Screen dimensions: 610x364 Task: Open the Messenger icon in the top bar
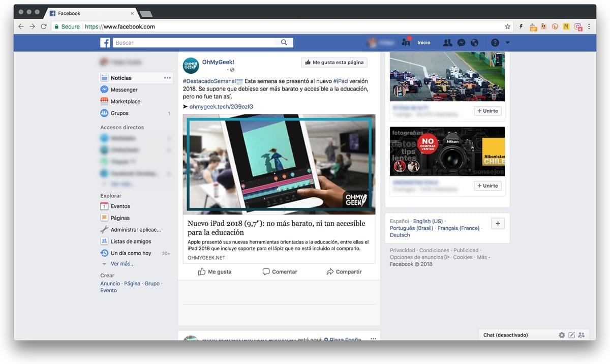coord(461,43)
